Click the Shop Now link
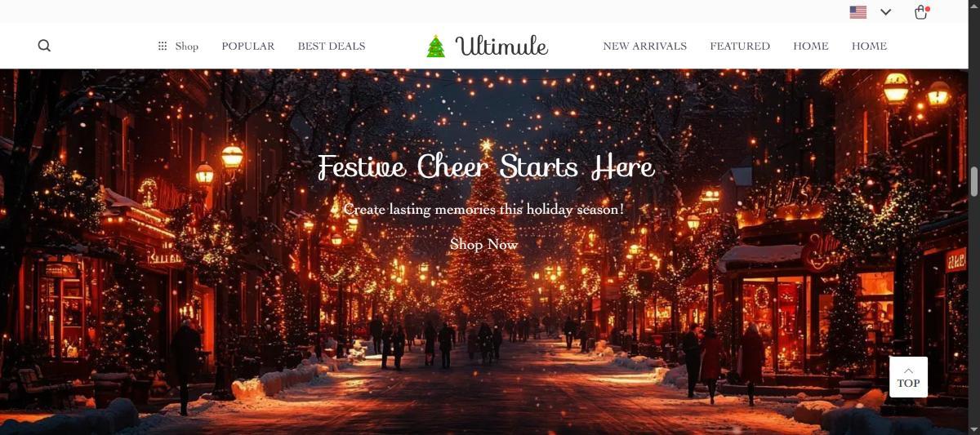 [484, 244]
